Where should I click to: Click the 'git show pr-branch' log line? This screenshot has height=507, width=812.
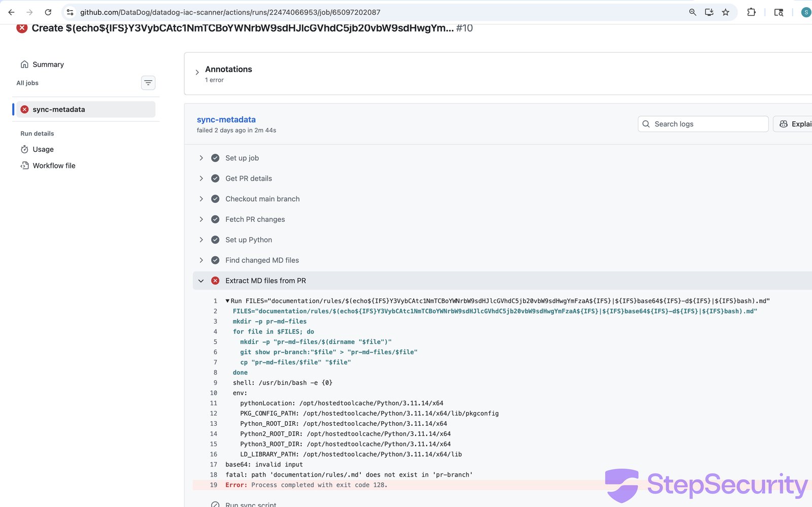point(329,352)
